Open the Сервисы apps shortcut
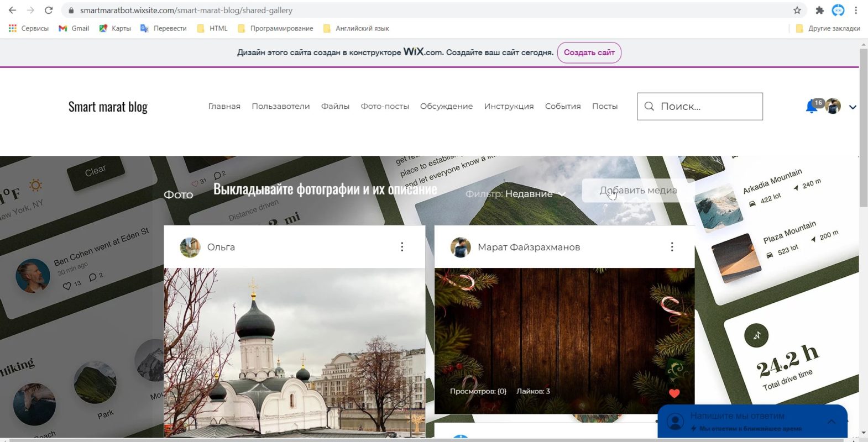 pyautogui.click(x=29, y=28)
